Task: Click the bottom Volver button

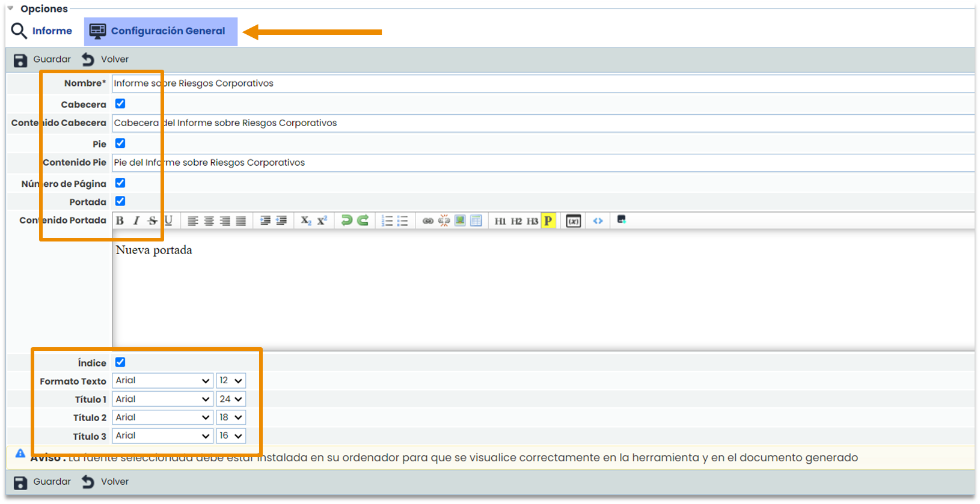Action: [106, 482]
